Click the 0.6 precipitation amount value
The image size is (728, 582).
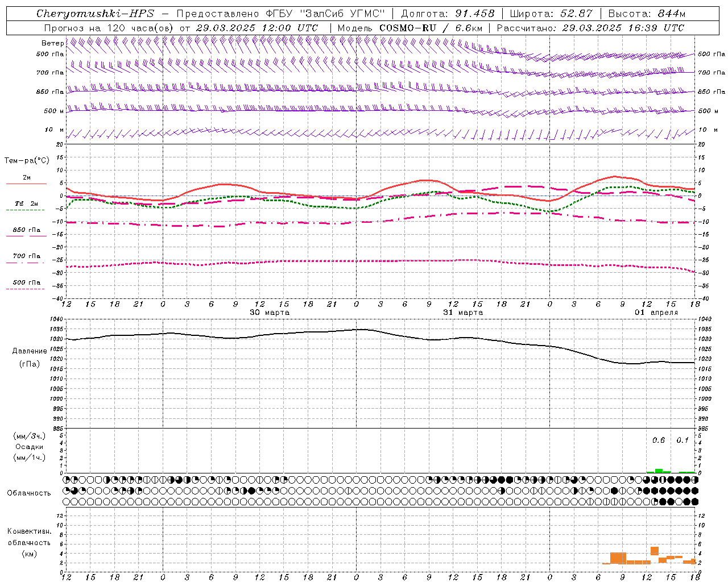click(x=659, y=440)
